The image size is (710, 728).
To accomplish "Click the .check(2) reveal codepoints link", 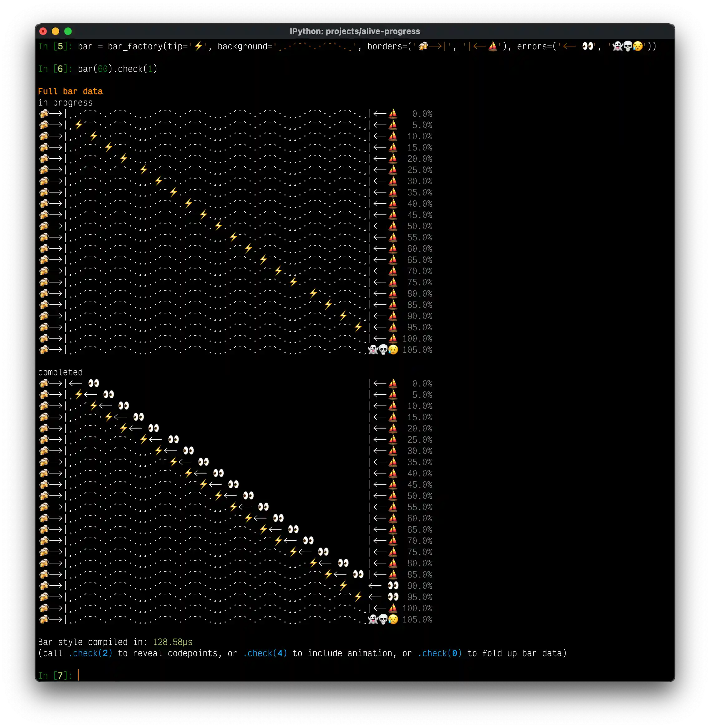I will point(90,653).
